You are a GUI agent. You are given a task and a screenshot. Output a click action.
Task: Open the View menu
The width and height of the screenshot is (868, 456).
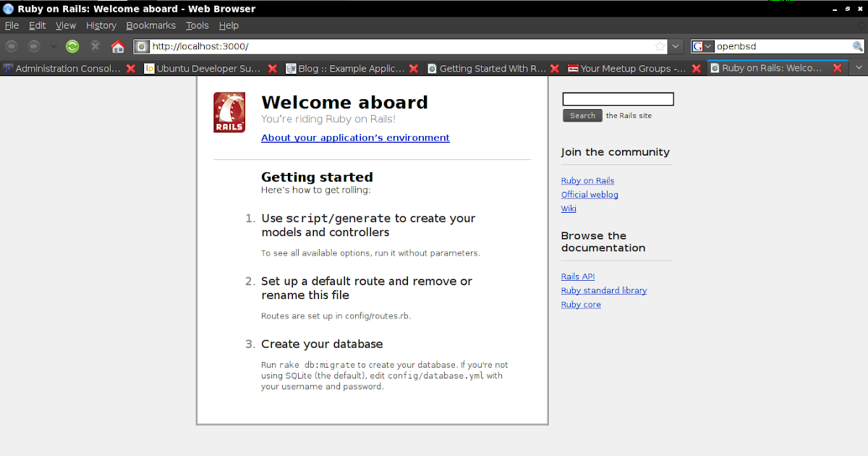click(x=66, y=25)
